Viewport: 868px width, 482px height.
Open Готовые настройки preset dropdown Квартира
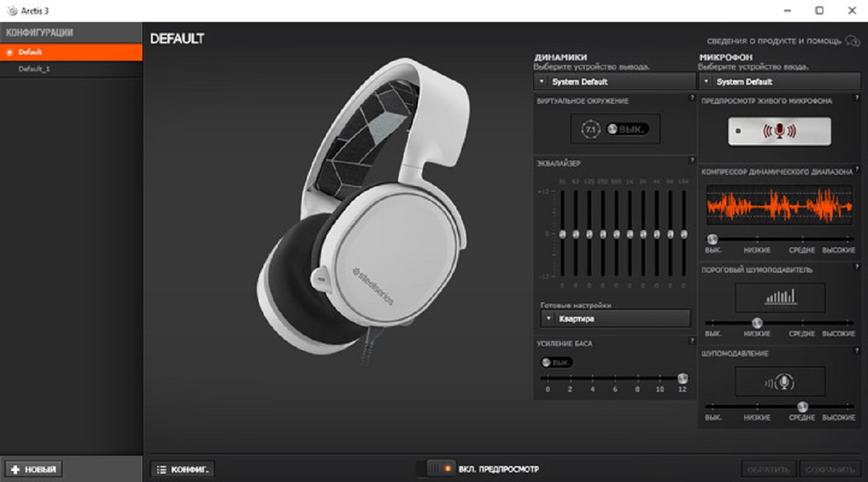[x=615, y=319]
